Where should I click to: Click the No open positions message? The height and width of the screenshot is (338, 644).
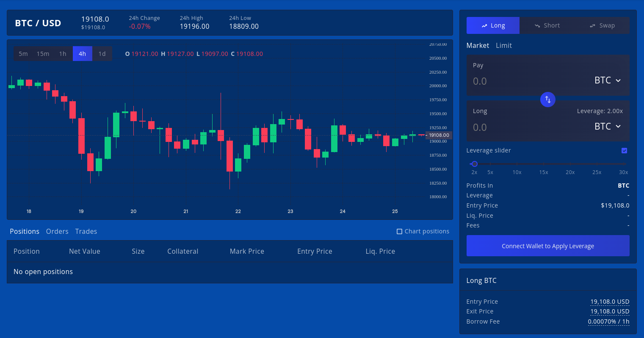coord(43,272)
